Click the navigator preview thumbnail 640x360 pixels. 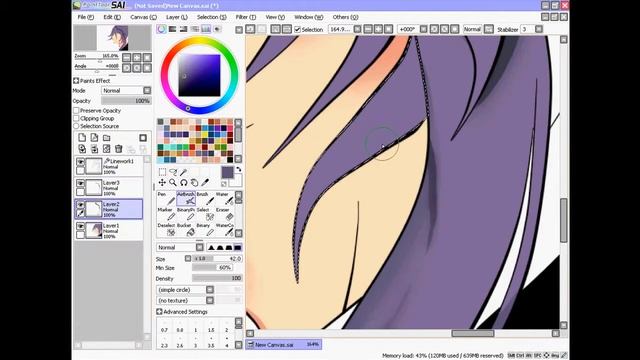[112, 38]
